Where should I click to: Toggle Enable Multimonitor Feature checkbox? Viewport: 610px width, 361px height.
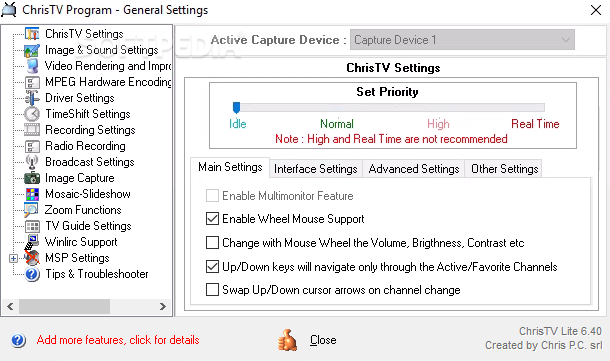pyautogui.click(x=212, y=196)
